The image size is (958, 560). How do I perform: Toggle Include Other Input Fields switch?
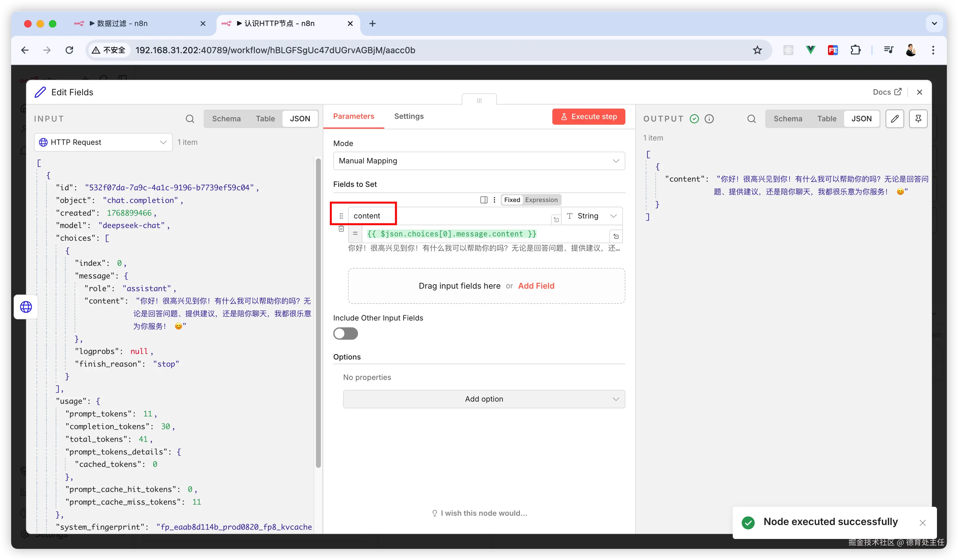tap(345, 334)
